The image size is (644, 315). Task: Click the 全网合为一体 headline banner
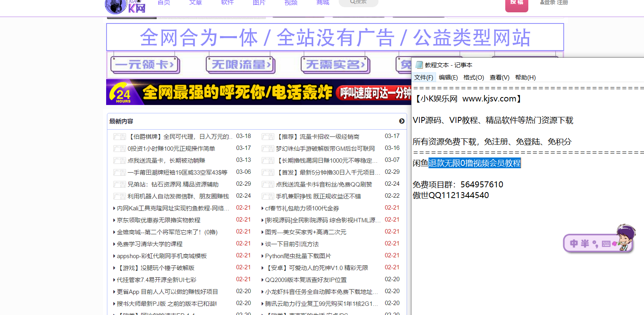click(335, 37)
